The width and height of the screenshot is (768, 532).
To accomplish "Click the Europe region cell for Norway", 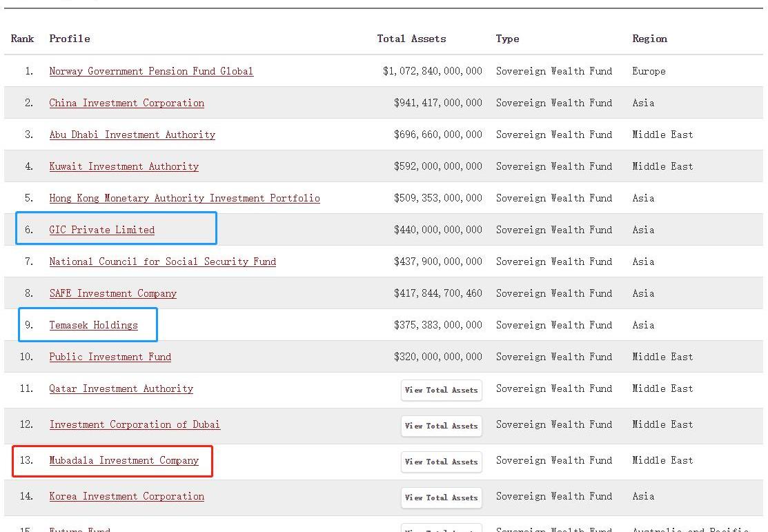I will 649,72.
